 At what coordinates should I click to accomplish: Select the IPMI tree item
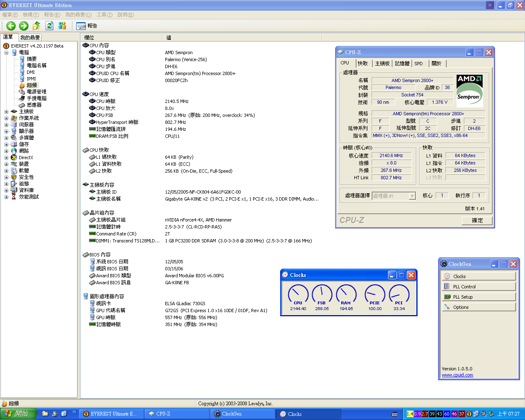coord(31,79)
